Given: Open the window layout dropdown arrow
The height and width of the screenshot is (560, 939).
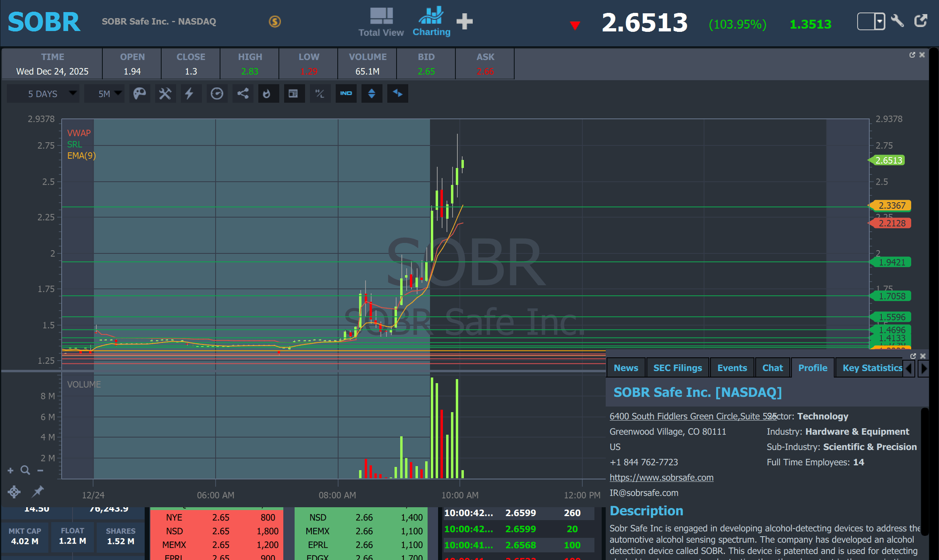Looking at the screenshot, I should point(880,21).
